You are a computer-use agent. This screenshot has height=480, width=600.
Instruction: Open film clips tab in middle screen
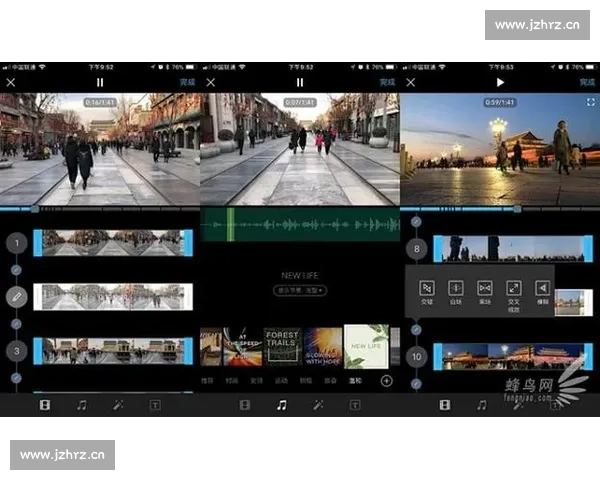tap(245, 405)
